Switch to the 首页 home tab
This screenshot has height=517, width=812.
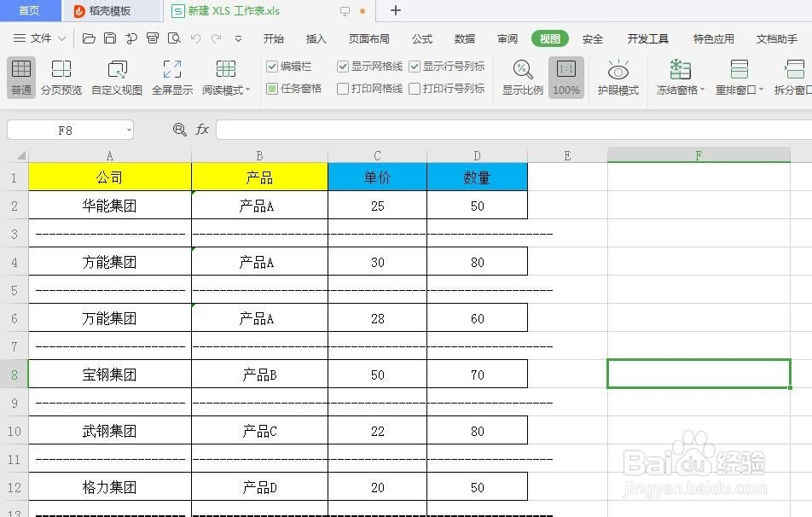(30, 10)
